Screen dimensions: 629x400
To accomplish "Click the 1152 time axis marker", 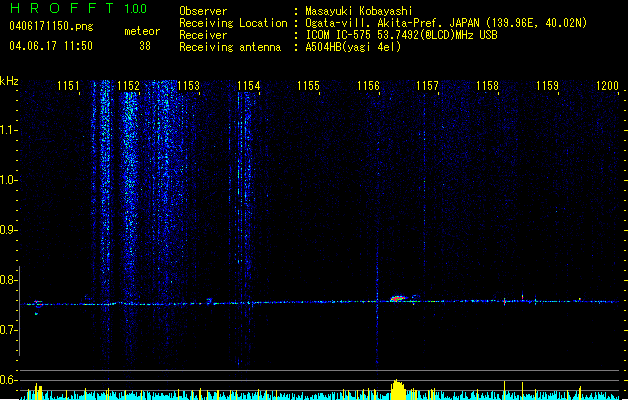I will [128, 86].
